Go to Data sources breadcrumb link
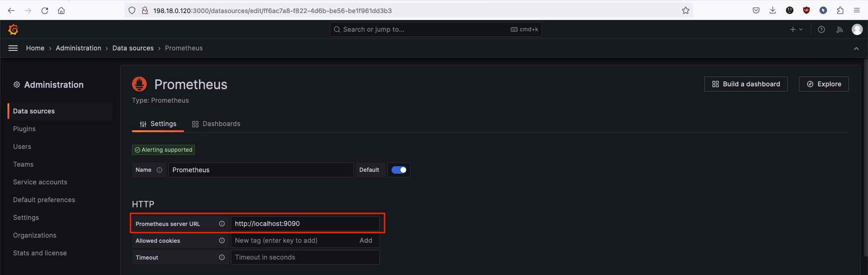 [133, 48]
